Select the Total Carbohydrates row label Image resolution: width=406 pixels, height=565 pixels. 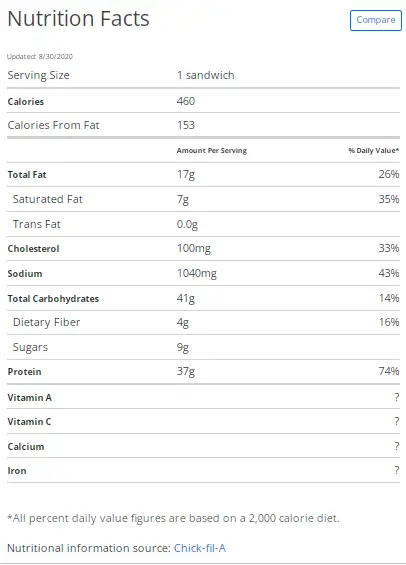click(x=53, y=299)
